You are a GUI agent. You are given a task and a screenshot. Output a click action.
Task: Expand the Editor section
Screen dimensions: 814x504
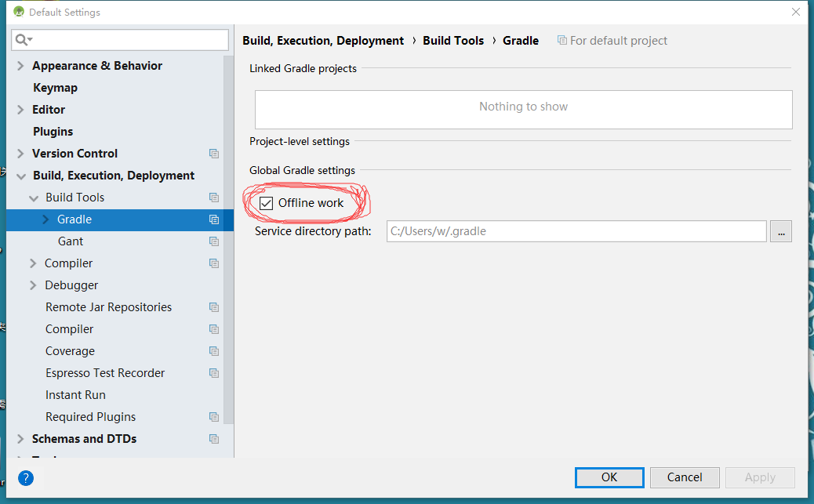tap(20, 110)
